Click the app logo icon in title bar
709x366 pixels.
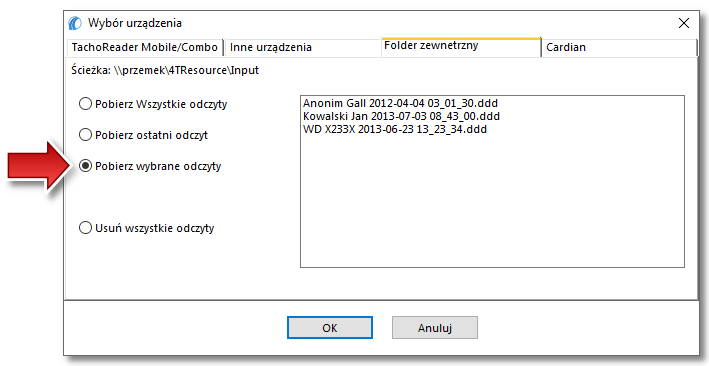[x=75, y=23]
